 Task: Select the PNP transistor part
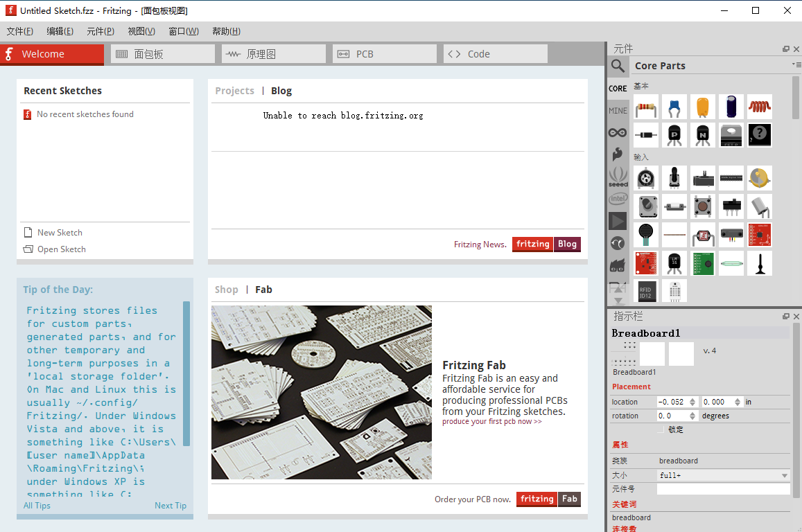[x=674, y=136]
